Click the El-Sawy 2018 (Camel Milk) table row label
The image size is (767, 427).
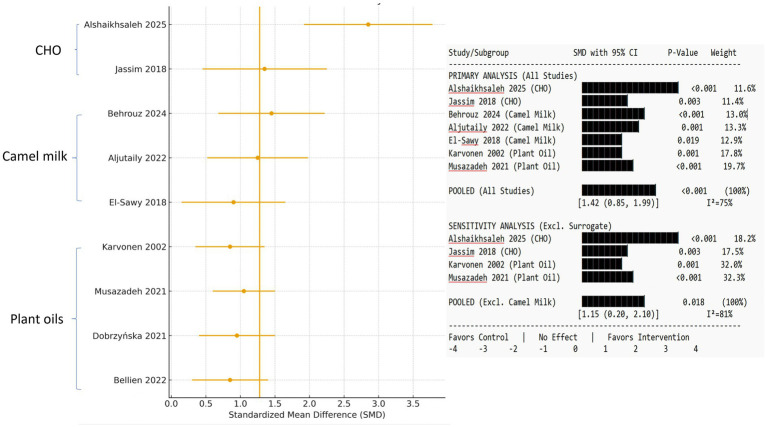pyautogui.click(x=502, y=140)
